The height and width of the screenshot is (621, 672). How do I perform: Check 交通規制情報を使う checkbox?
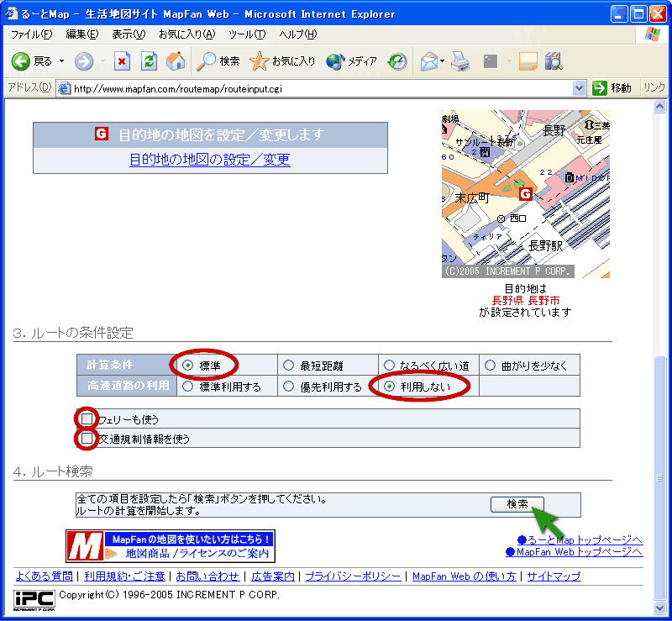tap(87, 439)
